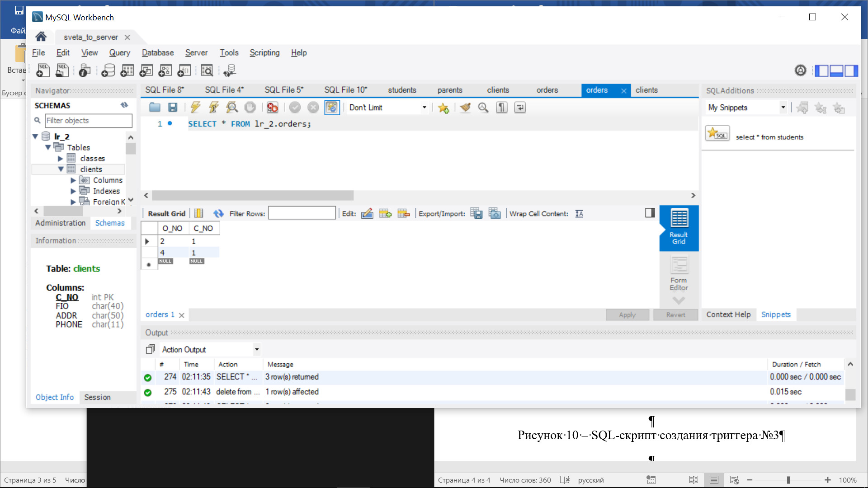Viewport: 868px width, 488px height.
Task: Switch to the SQL File 8 tab
Action: (165, 90)
